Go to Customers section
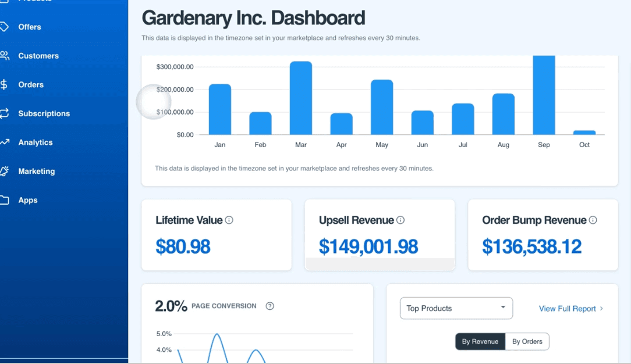The width and height of the screenshot is (631, 364). point(38,56)
